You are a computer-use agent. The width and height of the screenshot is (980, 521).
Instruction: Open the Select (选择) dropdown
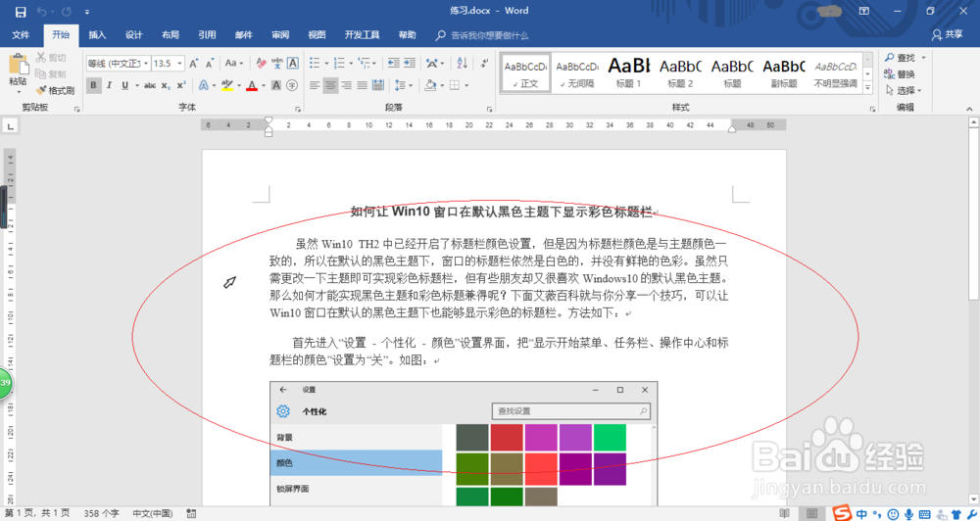(x=904, y=90)
